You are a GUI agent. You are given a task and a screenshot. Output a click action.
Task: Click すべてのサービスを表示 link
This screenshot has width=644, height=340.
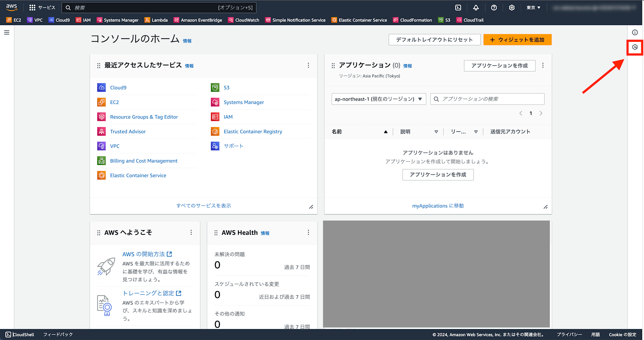click(204, 206)
